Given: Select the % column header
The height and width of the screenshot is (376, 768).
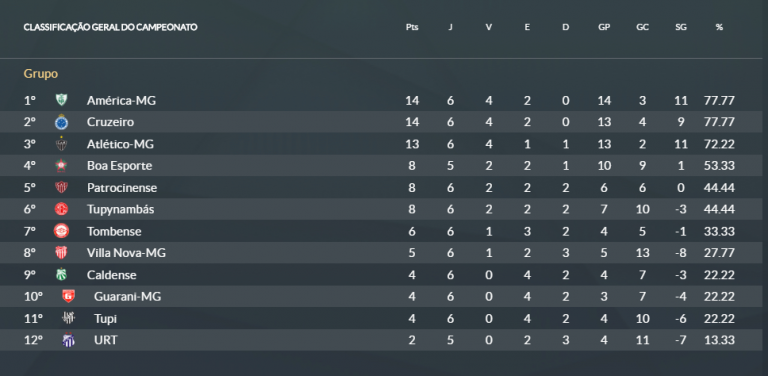Looking at the screenshot, I should pos(719,27).
